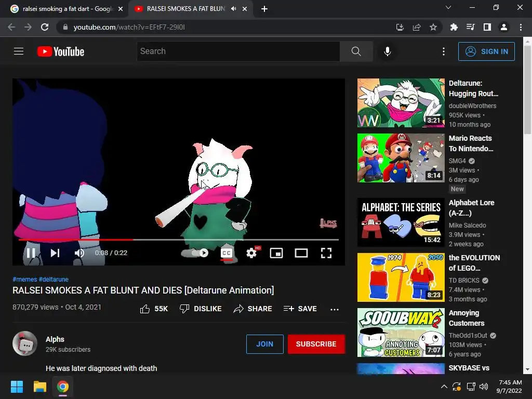Click the SIGN IN button
The image size is (532, 399).
point(486,51)
